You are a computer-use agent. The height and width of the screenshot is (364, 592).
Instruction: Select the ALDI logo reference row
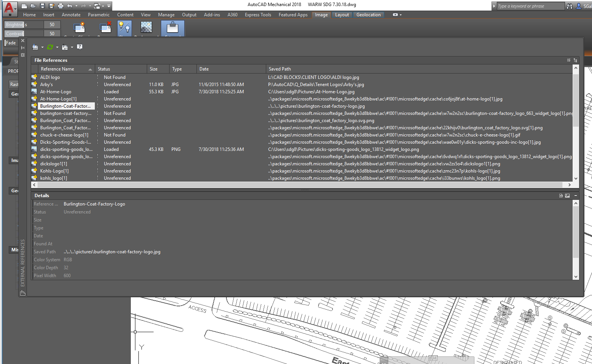pos(302,77)
